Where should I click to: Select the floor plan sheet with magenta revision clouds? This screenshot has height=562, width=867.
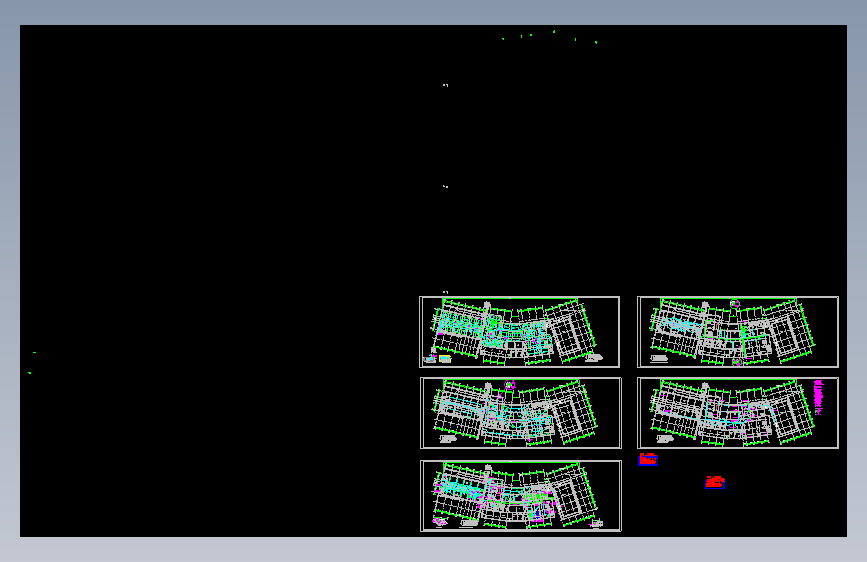520,496
